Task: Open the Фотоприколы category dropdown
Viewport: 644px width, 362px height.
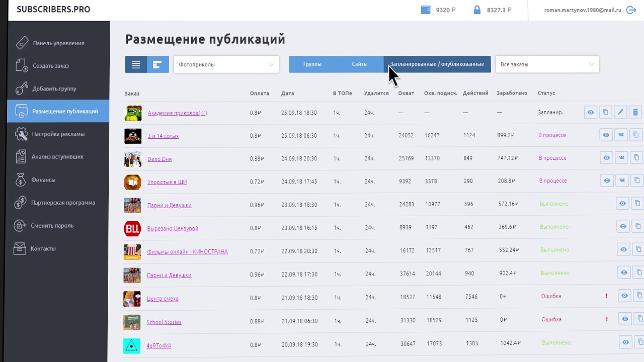Action: point(226,64)
